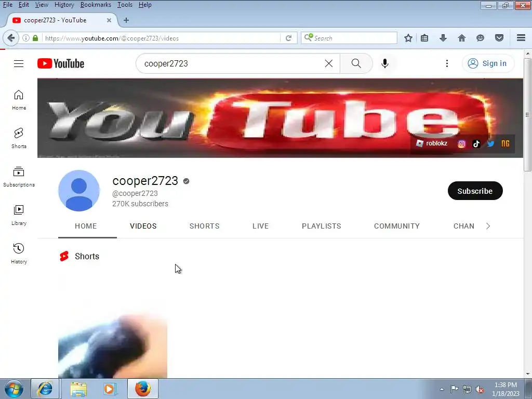The image size is (532, 399).
Task: Open the Tools menu
Action: pos(125,5)
